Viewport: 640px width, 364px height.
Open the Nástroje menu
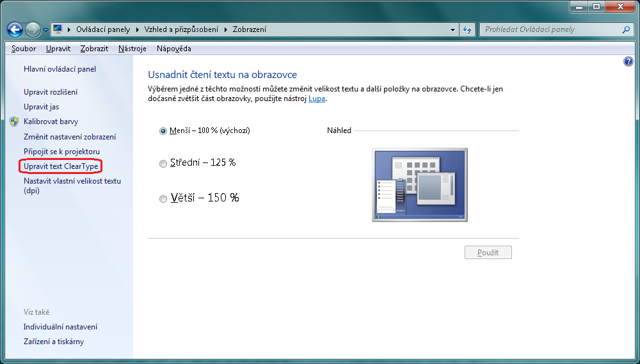tap(132, 49)
